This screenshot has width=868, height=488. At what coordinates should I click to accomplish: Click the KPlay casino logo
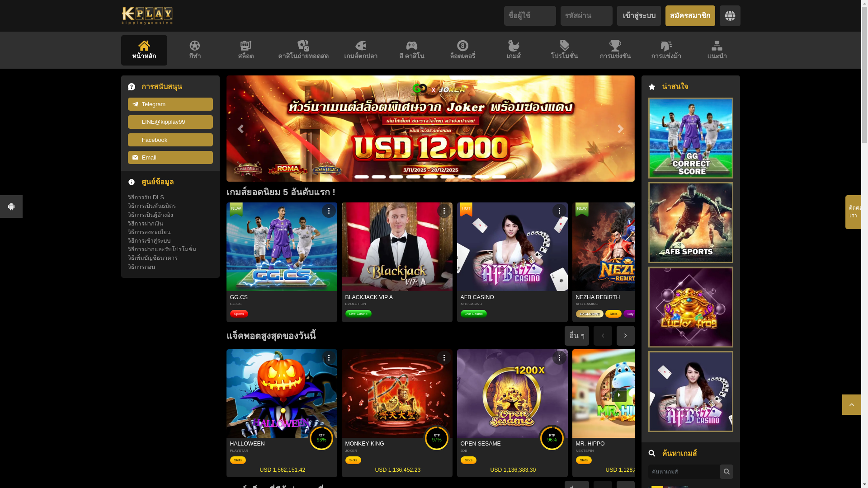147,16
